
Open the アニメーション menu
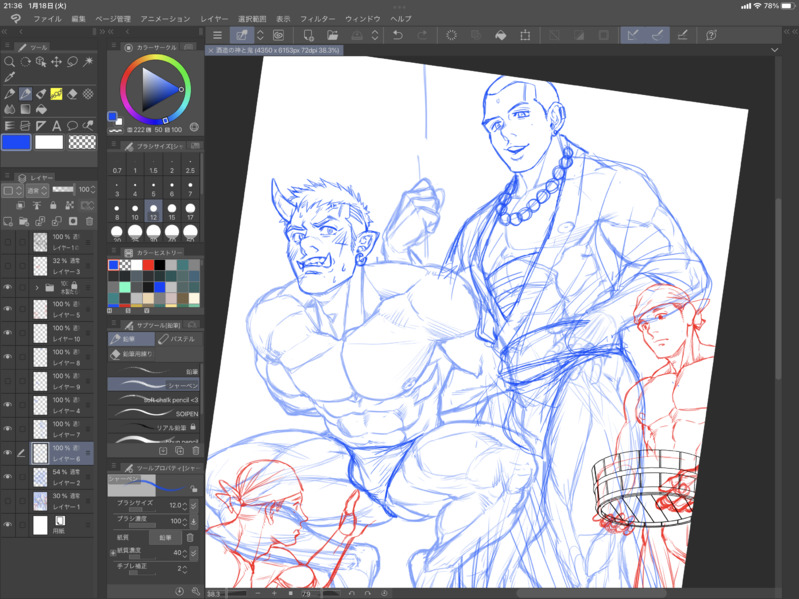pyautogui.click(x=165, y=19)
